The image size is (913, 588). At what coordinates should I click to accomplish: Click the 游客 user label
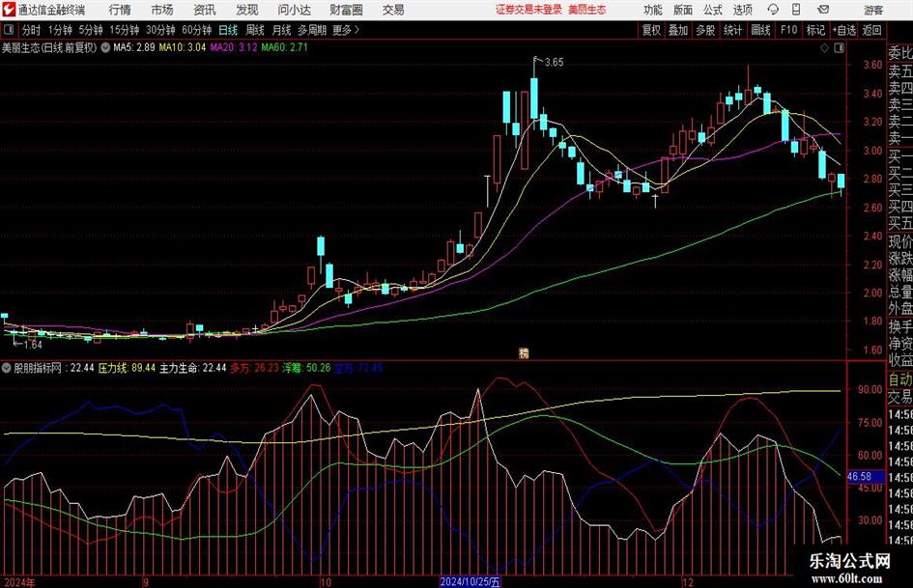872,10
